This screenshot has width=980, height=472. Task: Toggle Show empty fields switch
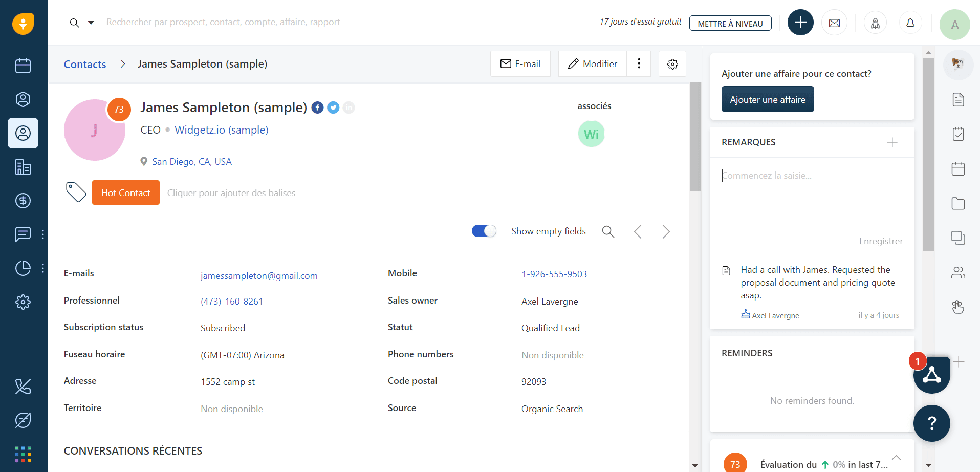484,231
